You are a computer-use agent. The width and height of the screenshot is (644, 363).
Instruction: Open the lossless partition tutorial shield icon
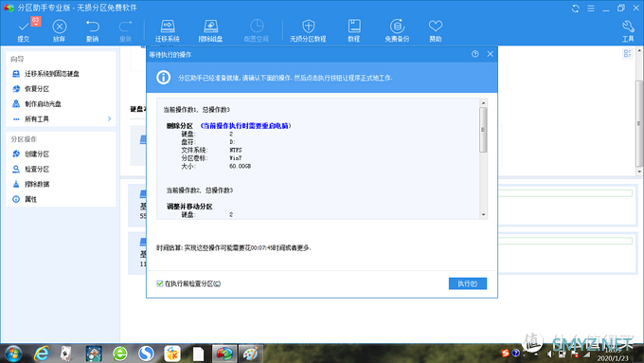(x=308, y=27)
